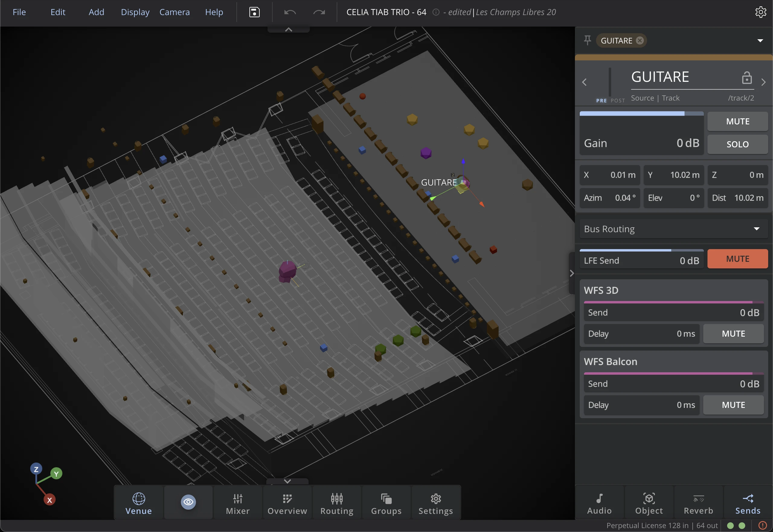
Task: Click the red alert status icon
Action: click(762, 526)
